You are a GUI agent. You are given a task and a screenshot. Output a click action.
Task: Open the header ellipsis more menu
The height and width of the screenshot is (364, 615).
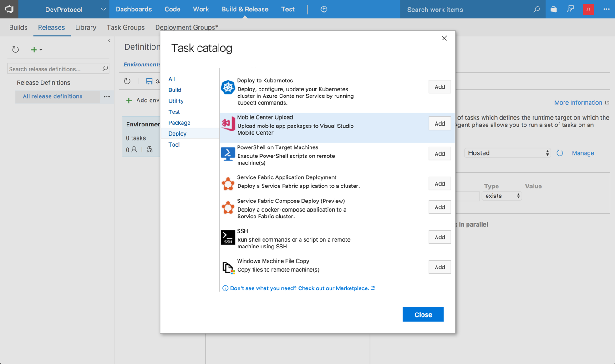[x=606, y=9]
